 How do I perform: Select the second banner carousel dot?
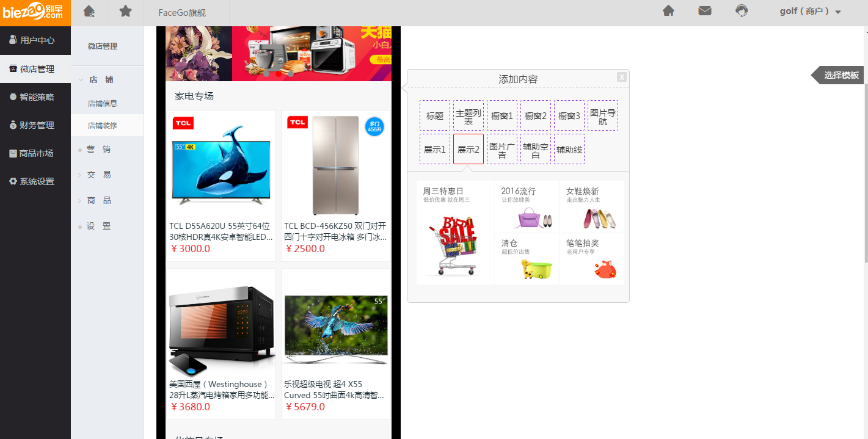[x=279, y=74]
